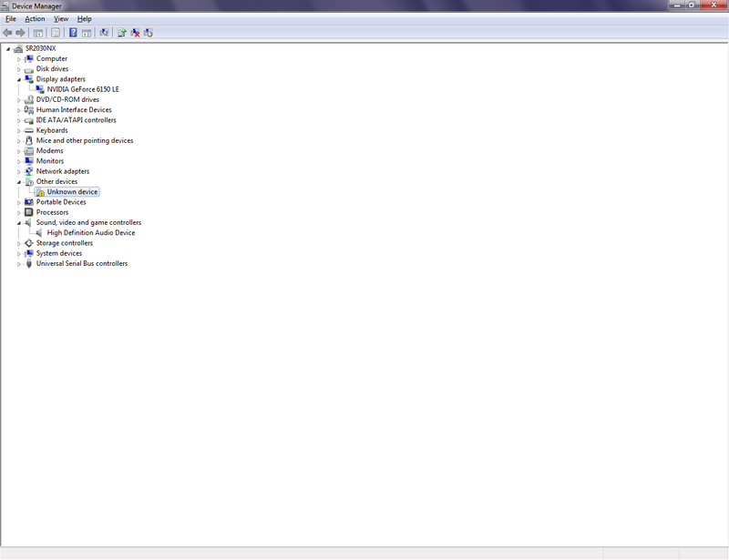This screenshot has width=729, height=560.
Task: Expand Universal Serial Bus controllers node
Action: click(x=19, y=264)
